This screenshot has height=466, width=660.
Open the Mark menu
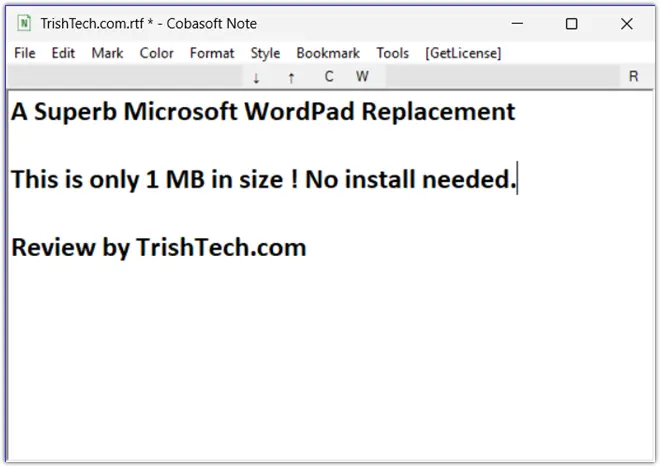[x=107, y=53]
